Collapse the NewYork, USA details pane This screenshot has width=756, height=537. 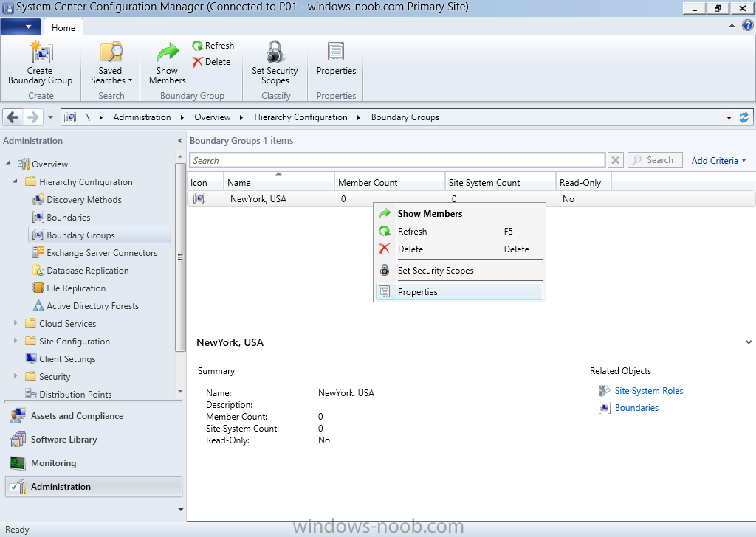[749, 342]
